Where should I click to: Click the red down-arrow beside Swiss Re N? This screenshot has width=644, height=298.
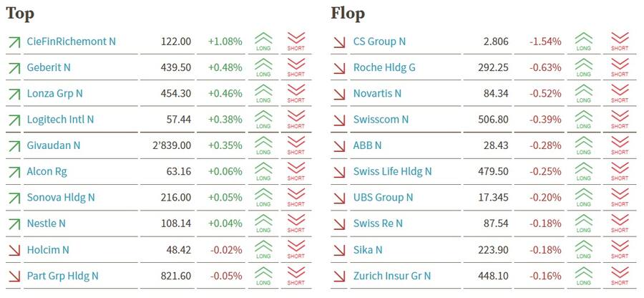point(339,223)
